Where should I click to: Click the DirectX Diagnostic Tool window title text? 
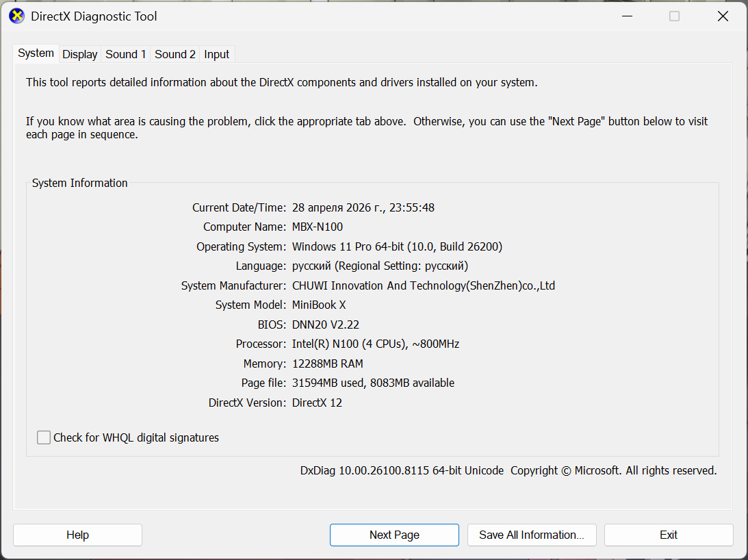[94, 16]
